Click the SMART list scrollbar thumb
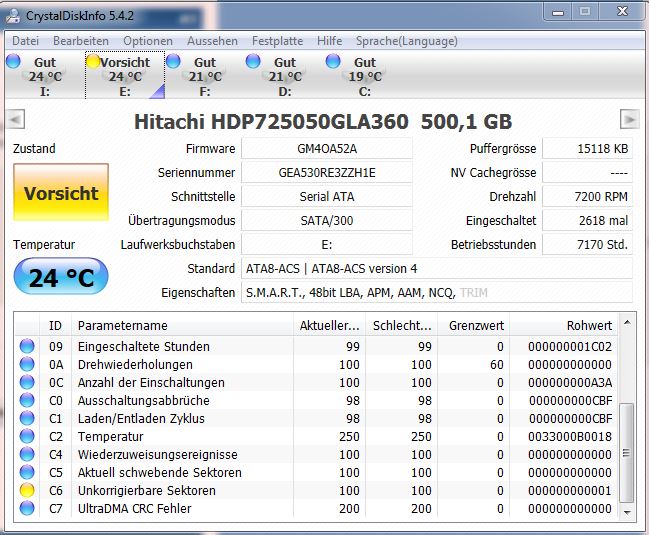 pos(627,452)
